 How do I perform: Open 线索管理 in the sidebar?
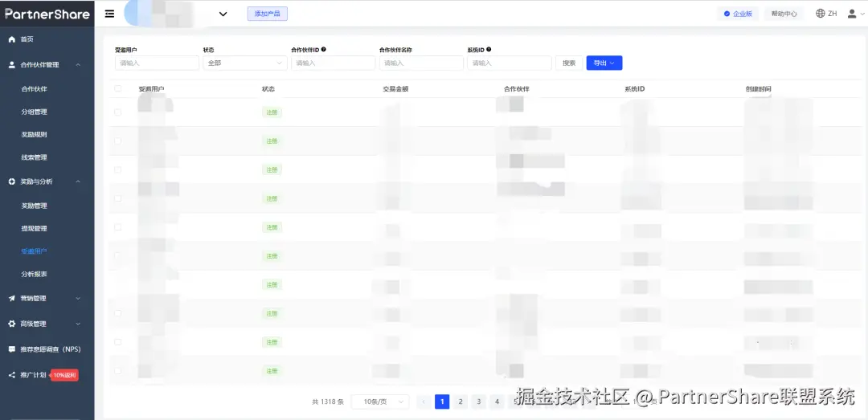pyautogui.click(x=35, y=157)
